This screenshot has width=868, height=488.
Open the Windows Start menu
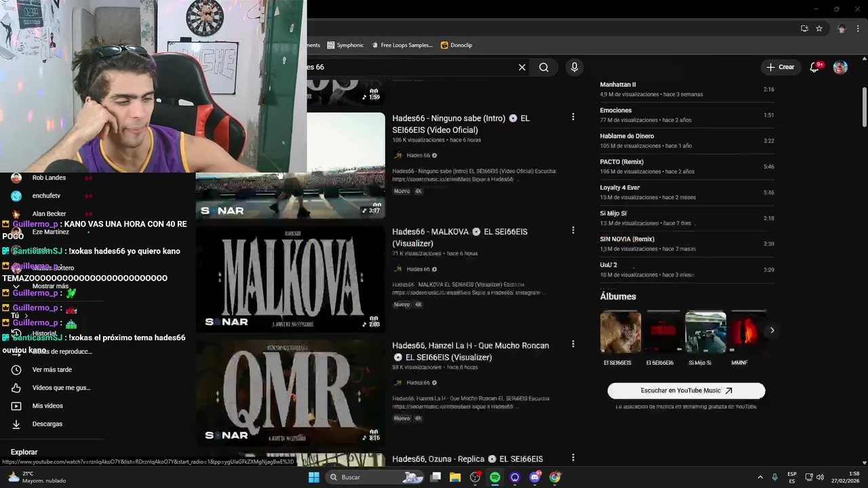click(314, 477)
